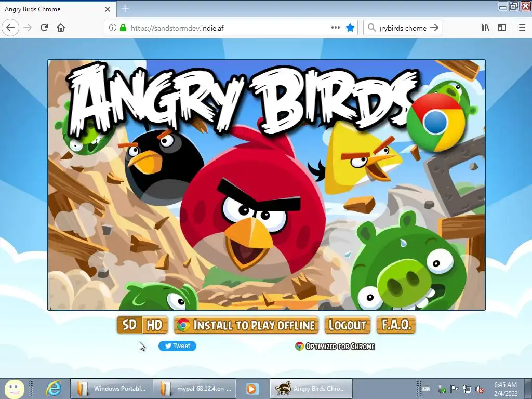Open Action Center flag icon
The width and height of the screenshot is (532, 399).
click(454, 389)
